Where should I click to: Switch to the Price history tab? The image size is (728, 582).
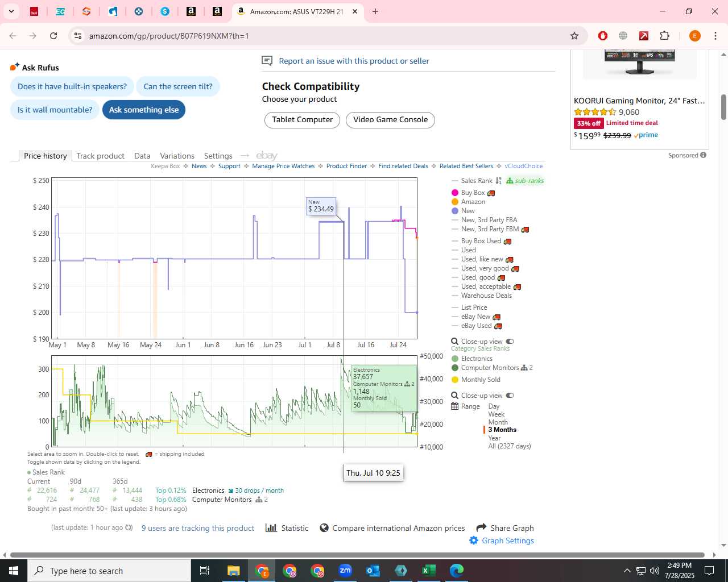coord(45,156)
